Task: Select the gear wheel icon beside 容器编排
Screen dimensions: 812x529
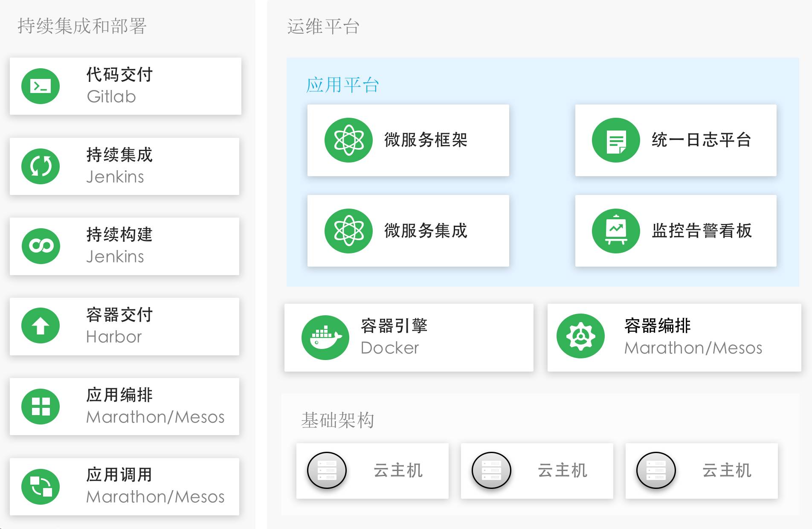Action: click(x=580, y=336)
